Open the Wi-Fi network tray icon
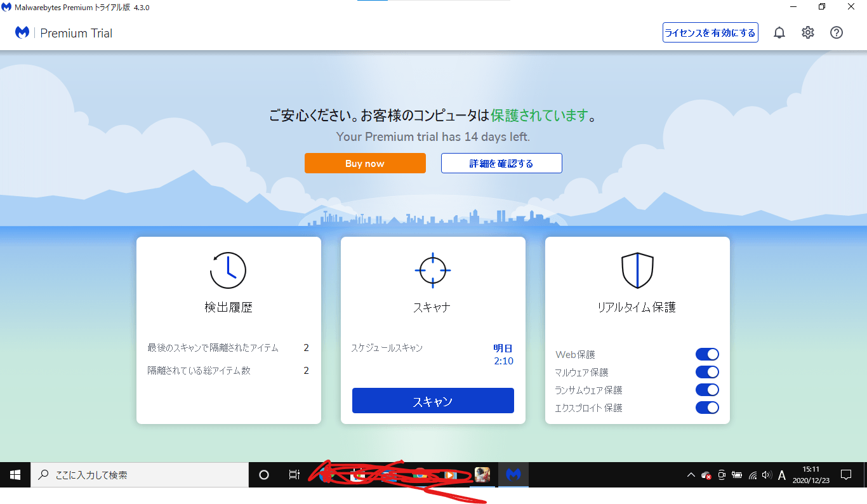This screenshot has width=867, height=504. pos(753,475)
